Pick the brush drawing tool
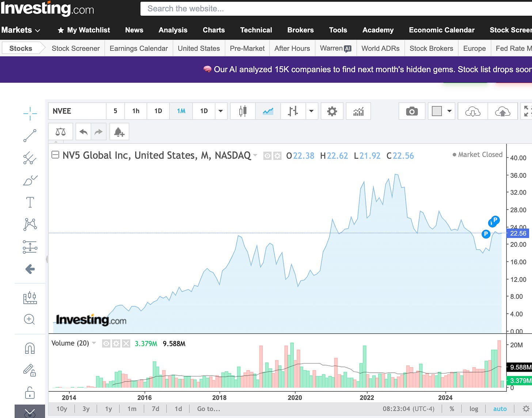532x418 pixels. pyautogui.click(x=30, y=180)
